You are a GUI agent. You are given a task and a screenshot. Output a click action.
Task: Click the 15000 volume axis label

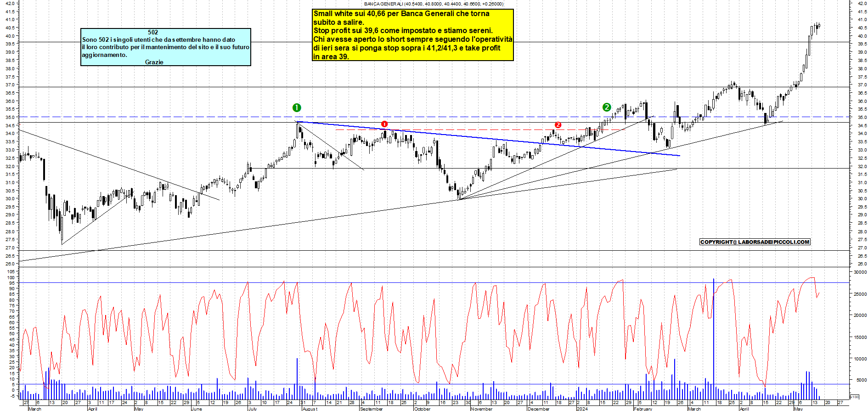click(860, 337)
